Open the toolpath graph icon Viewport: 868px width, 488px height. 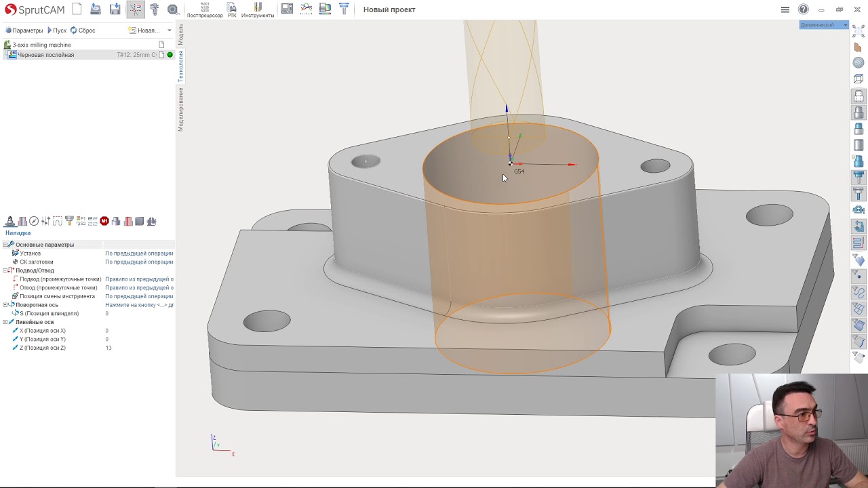click(307, 9)
